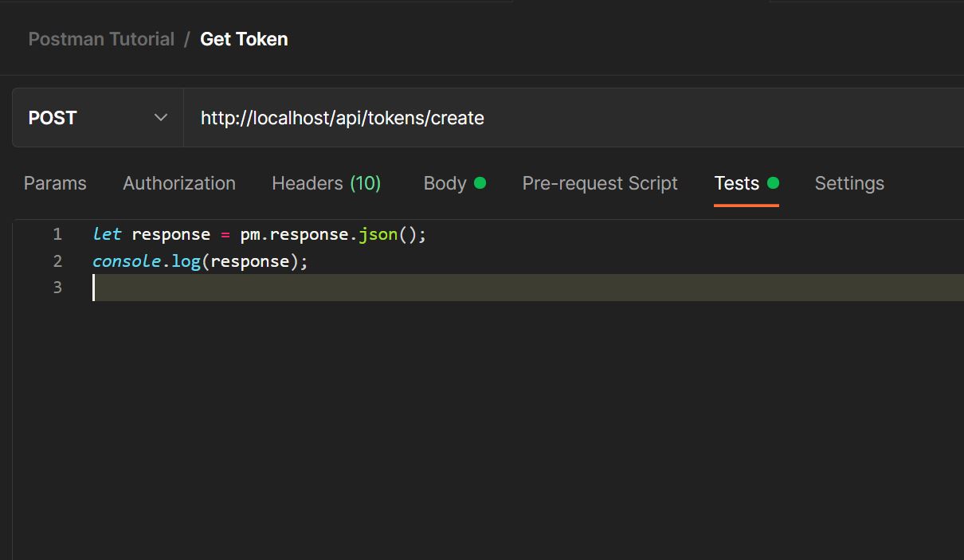Select the console.log statement on line 2
This screenshot has width=964, height=560.
click(199, 260)
